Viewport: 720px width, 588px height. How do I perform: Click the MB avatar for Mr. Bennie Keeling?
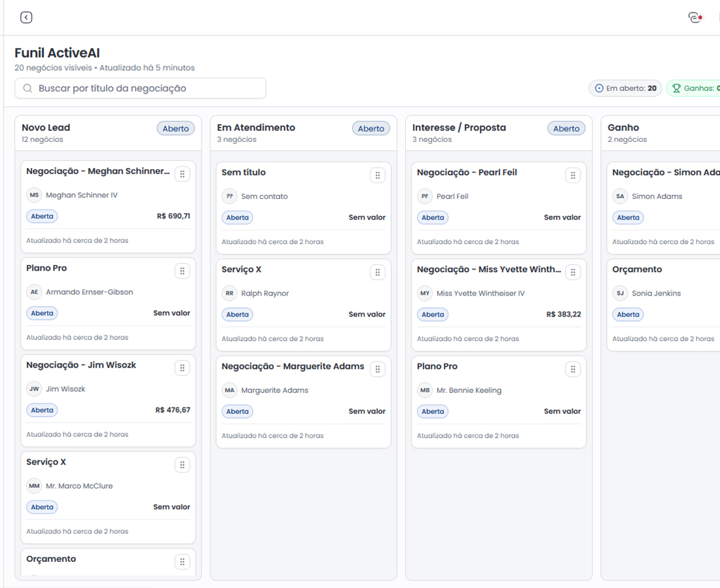click(425, 390)
